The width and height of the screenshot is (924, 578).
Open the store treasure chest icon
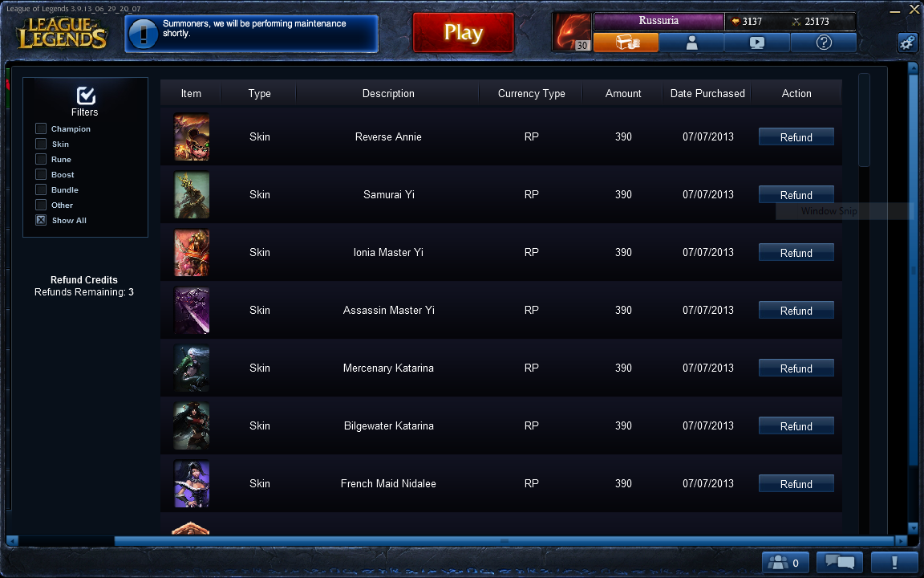626,43
